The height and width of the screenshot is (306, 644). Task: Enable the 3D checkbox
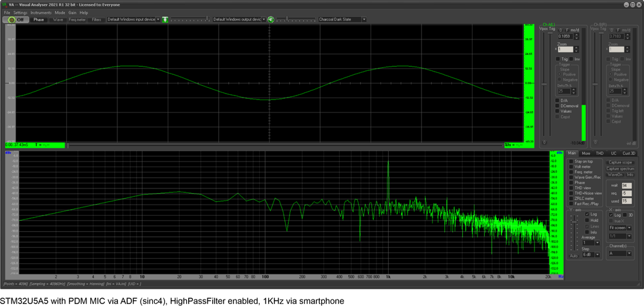pyautogui.click(x=625, y=215)
